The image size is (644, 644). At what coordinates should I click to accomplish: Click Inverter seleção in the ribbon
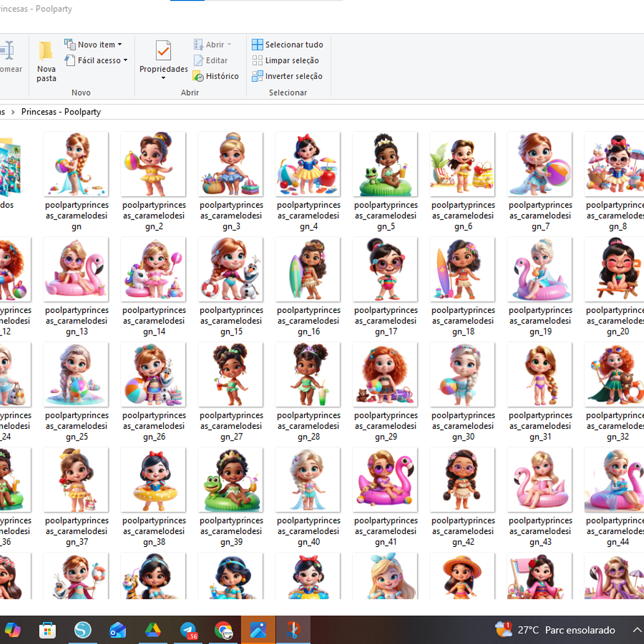(x=287, y=76)
